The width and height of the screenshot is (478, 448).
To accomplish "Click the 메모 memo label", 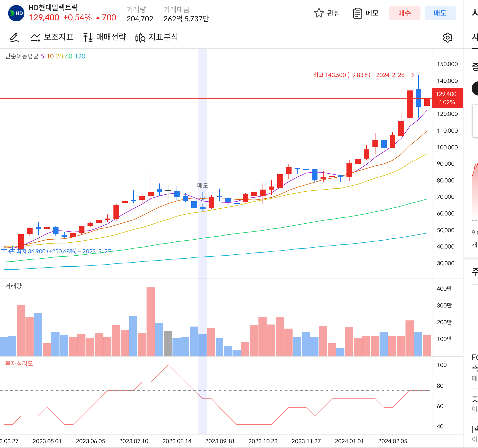I will pyautogui.click(x=372, y=13).
